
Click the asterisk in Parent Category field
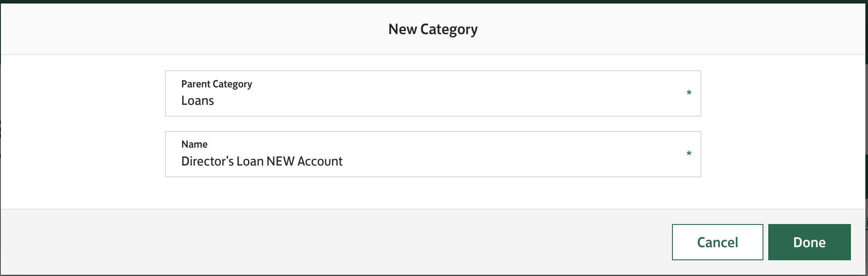click(689, 93)
